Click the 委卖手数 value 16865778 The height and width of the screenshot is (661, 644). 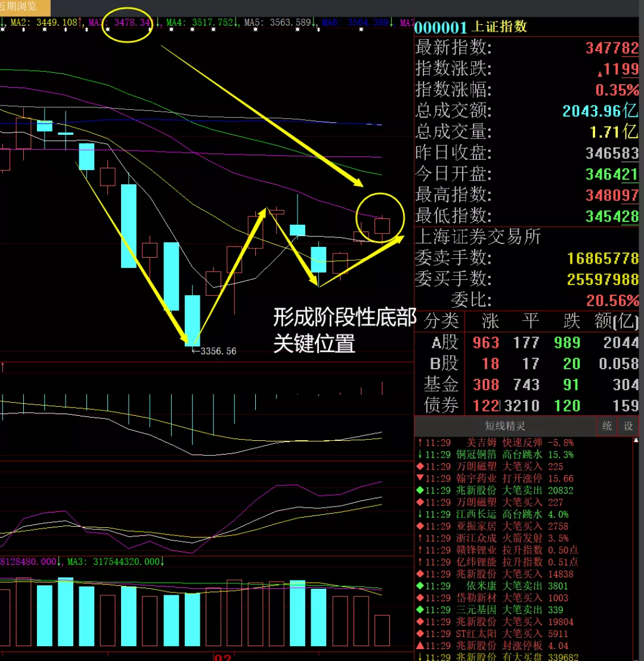(x=603, y=258)
